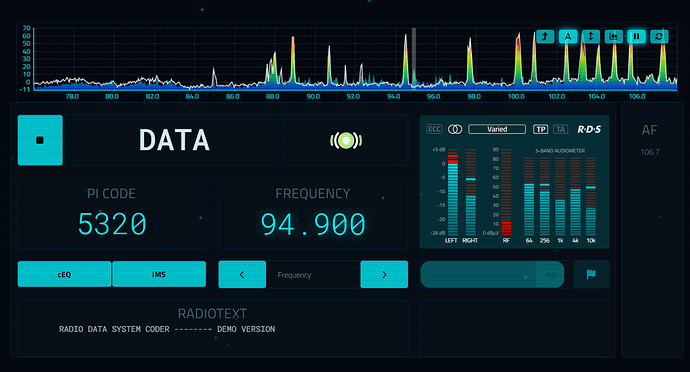Click the TA indicator
This screenshot has width=690, height=372.
561,129
